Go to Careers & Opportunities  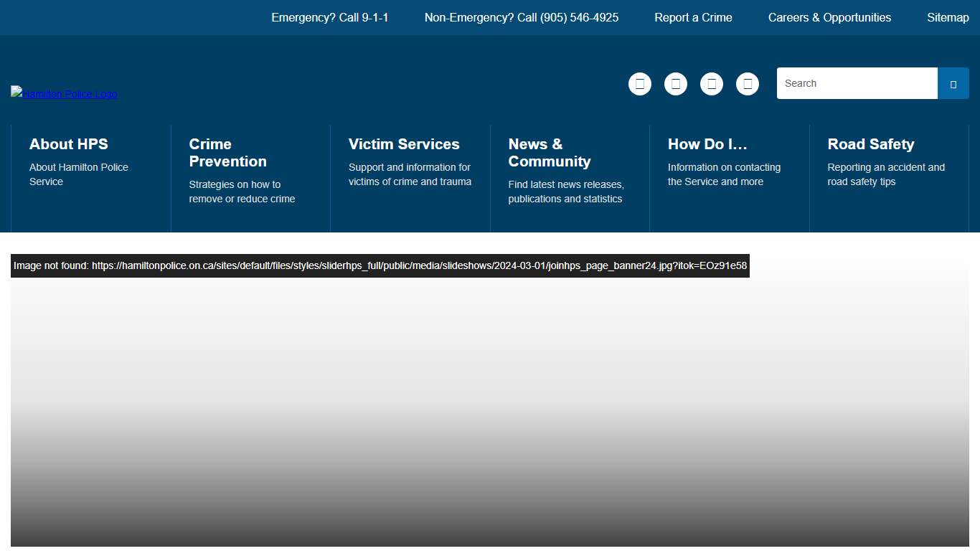click(x=829, y=17)
